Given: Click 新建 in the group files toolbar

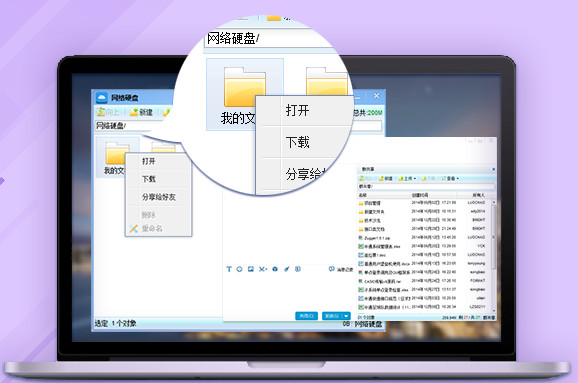Looking at the screenshot, I should [386, 178].
